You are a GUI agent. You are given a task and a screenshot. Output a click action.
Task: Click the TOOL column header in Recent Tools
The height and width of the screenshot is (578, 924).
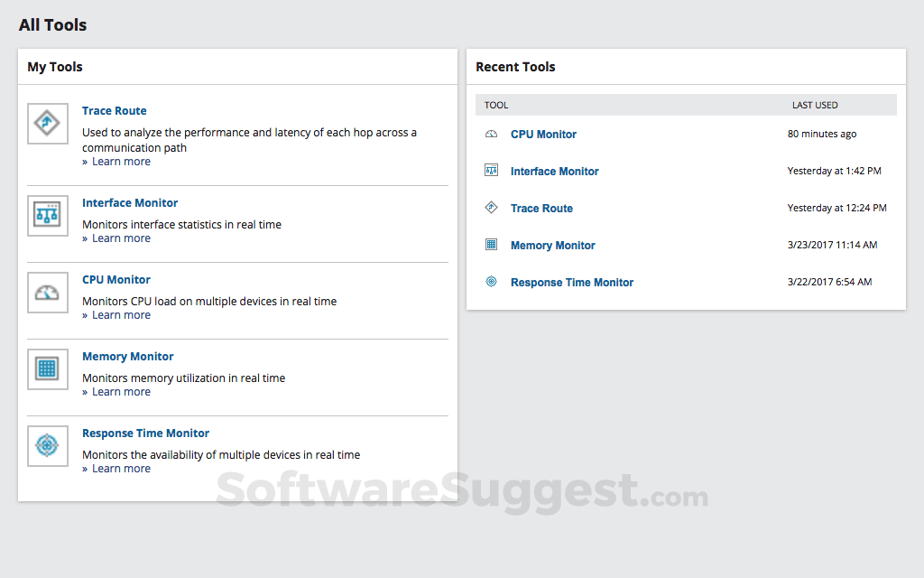click(x=496, y=106)
